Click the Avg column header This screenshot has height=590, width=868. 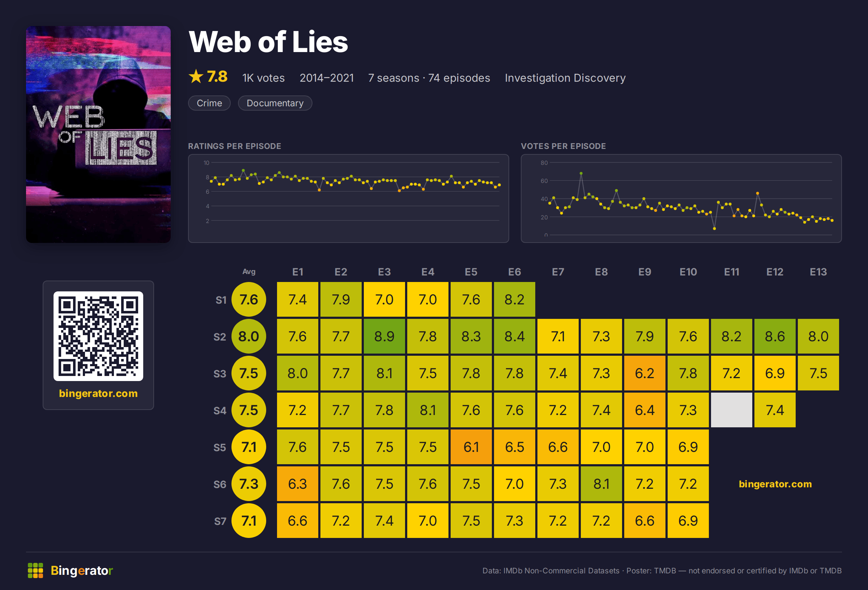pyautogui.click(x=249, y=272)
